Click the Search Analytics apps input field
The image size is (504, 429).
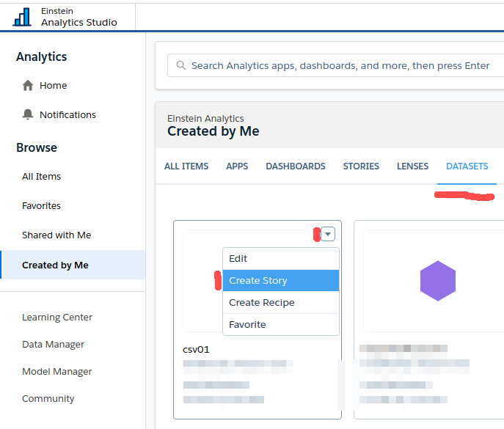pos(335,65)
